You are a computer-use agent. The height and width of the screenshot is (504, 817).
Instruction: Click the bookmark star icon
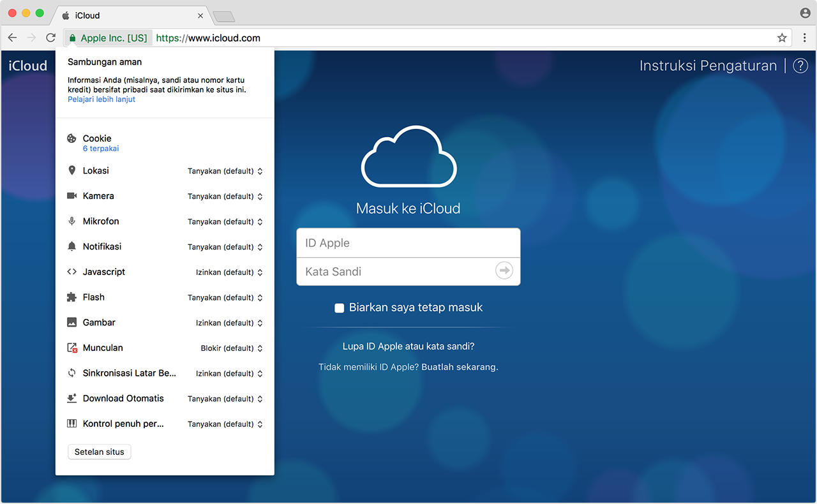pyautogui.click(x=782, y=38)
